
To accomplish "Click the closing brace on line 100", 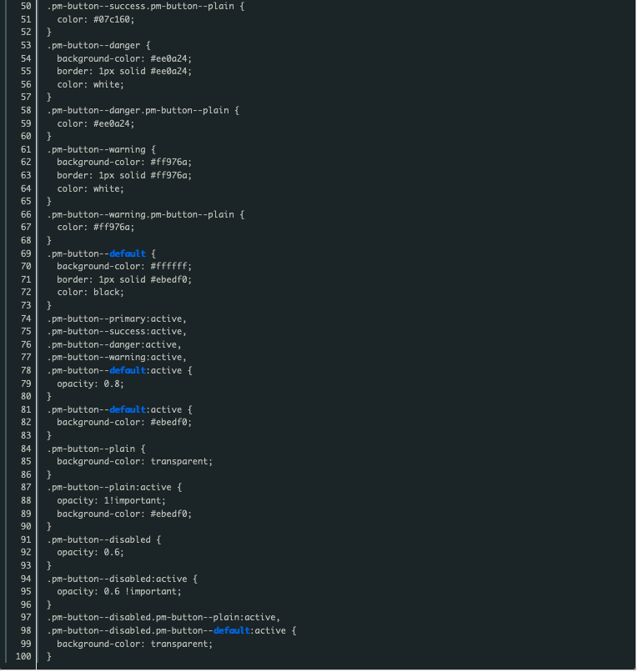I will (49, 656).
